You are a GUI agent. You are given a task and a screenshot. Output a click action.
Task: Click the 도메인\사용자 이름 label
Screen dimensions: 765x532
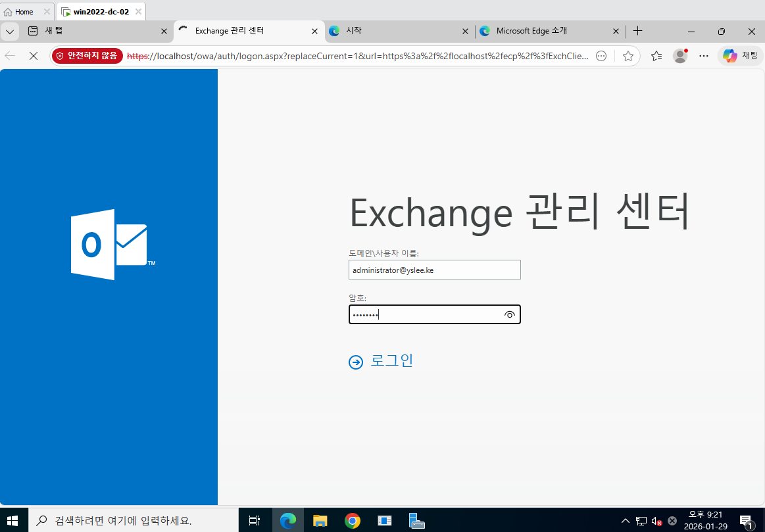point(384,253)
